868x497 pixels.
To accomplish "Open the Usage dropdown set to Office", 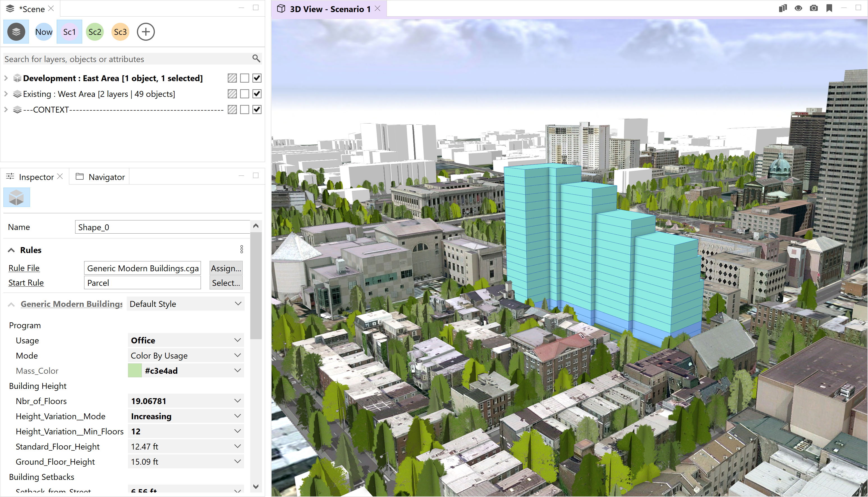I will 185,340.
